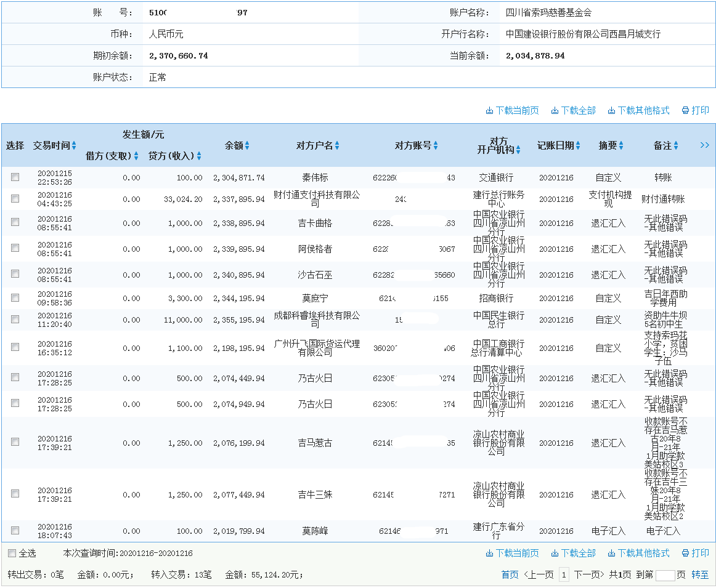Check the checkbox on the 莫陈峰 transaction row
Screen dimensions: 716x588
click(x=15, y=530)
